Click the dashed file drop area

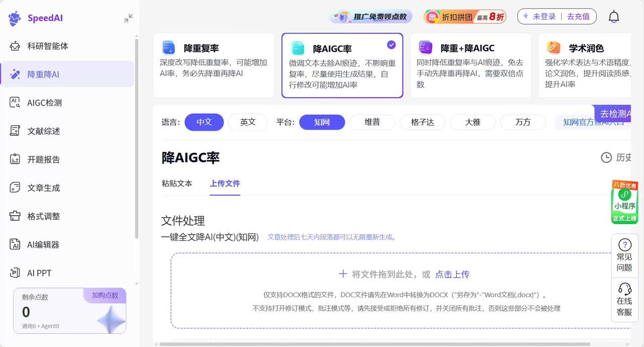(401, 291)
